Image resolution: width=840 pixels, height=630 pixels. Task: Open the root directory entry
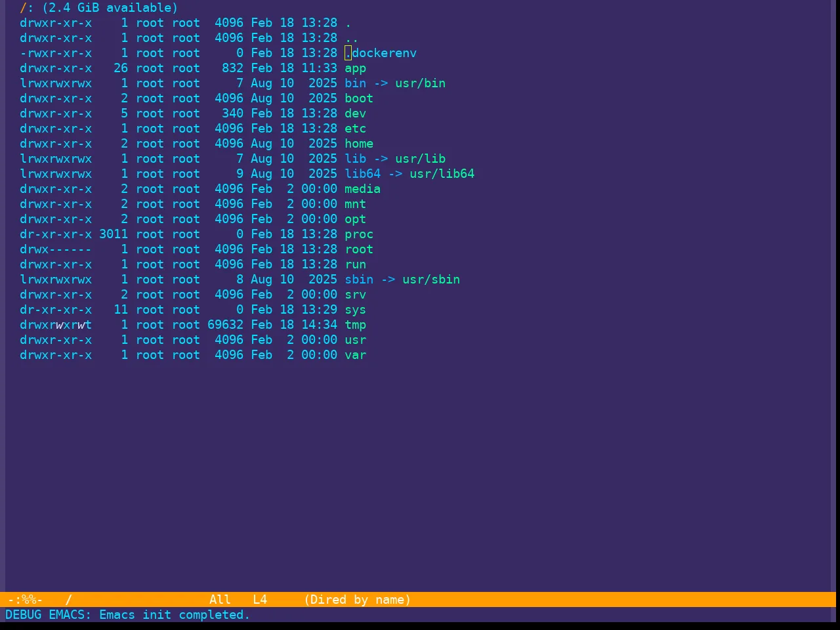(359, 249)
